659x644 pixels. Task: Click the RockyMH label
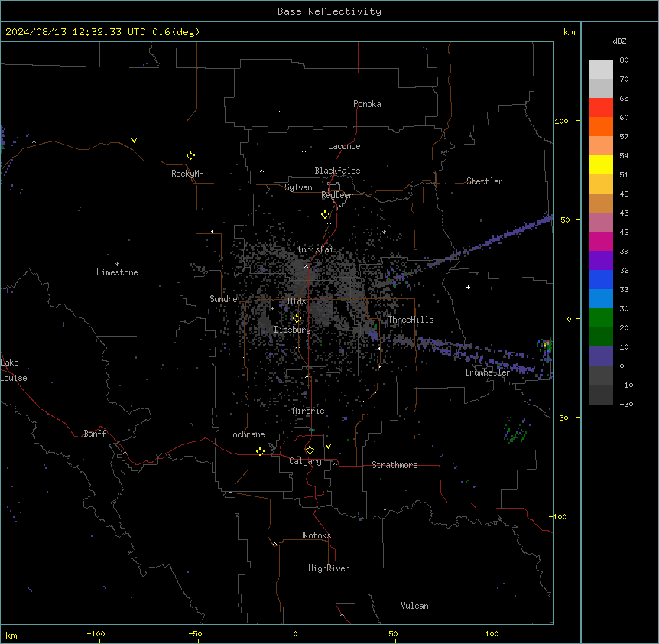187,174
